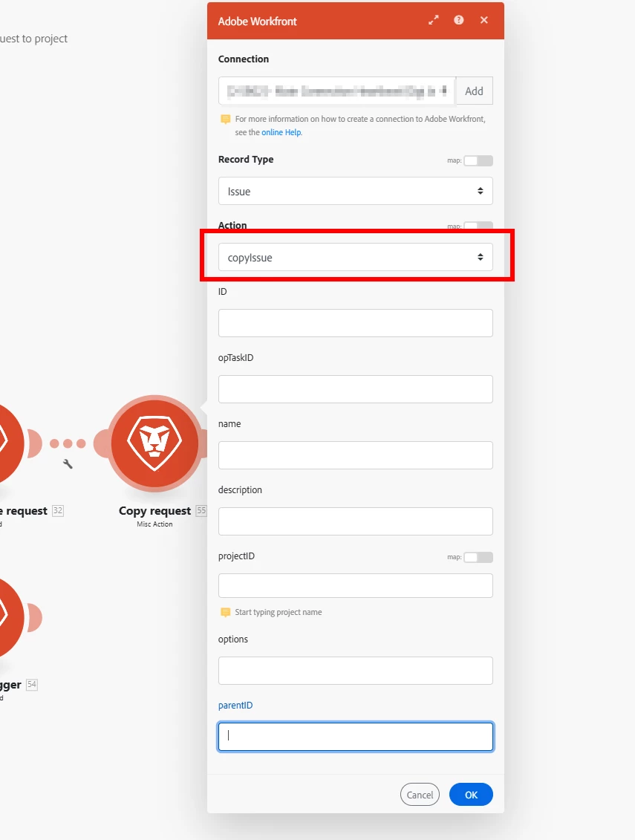Click the Misc Action subtitle text
The height and width of the screenshot is (840, 635).
coord(155,524)
